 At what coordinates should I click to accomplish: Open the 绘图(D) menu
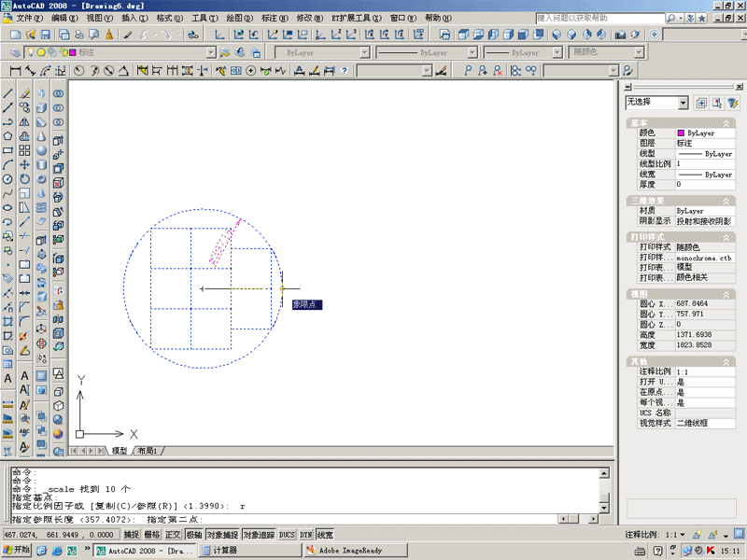pos(239,18)
